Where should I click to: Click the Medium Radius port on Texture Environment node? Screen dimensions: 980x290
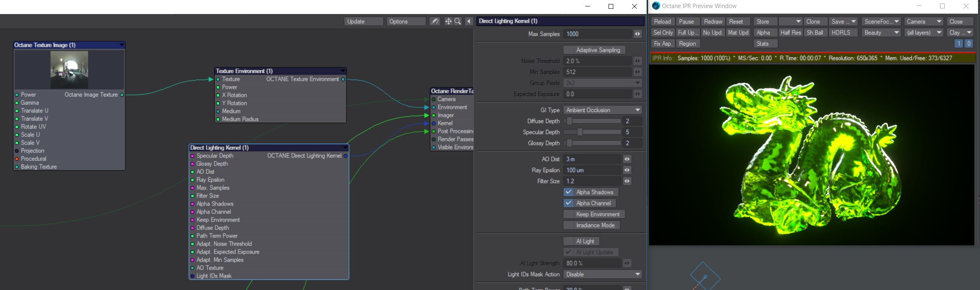coord(218,119)
